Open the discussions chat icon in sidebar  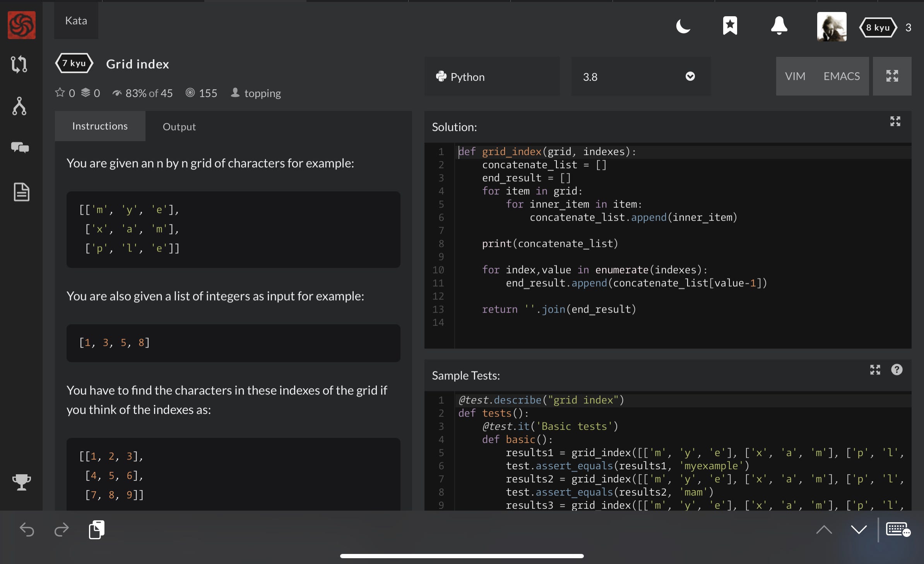(20, 147)
